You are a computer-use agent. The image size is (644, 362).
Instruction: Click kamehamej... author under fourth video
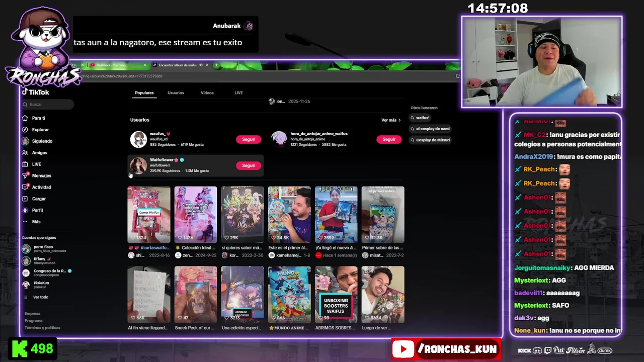[289, 255]
